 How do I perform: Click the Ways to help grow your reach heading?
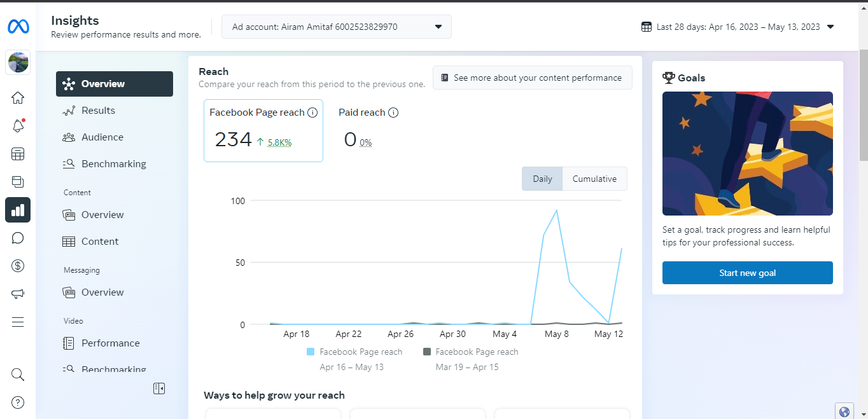click(x=274, y=395)
